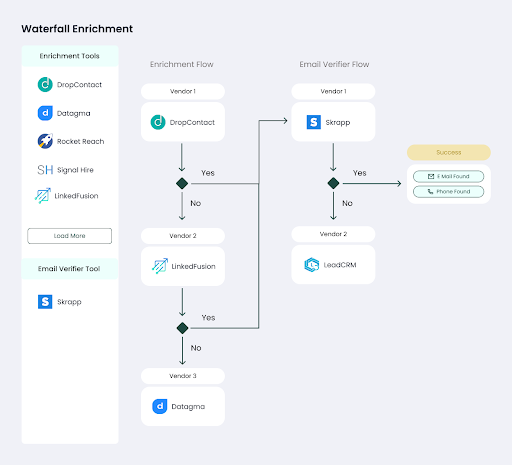Click the Rocket Reach text label
This screenshot has width=512, height=465.
[x=81, y=141]
